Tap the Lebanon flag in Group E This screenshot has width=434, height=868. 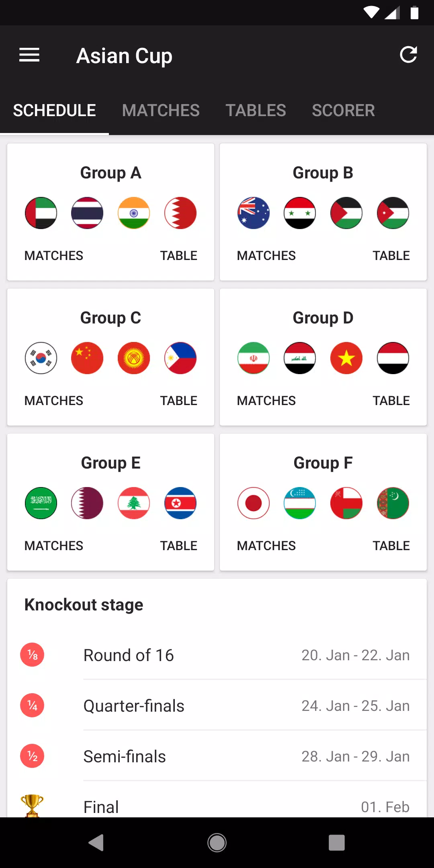click(134, 503)
